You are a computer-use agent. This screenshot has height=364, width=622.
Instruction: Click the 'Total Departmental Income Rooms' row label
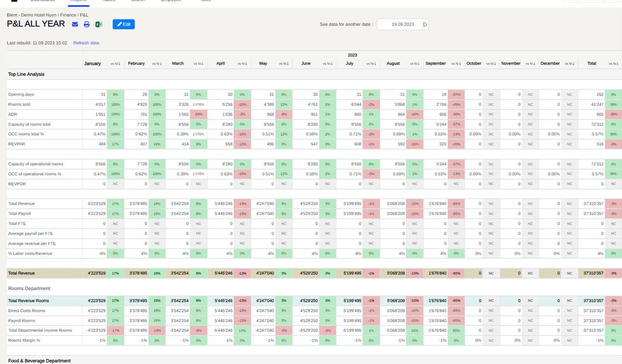tap(40, 330)
